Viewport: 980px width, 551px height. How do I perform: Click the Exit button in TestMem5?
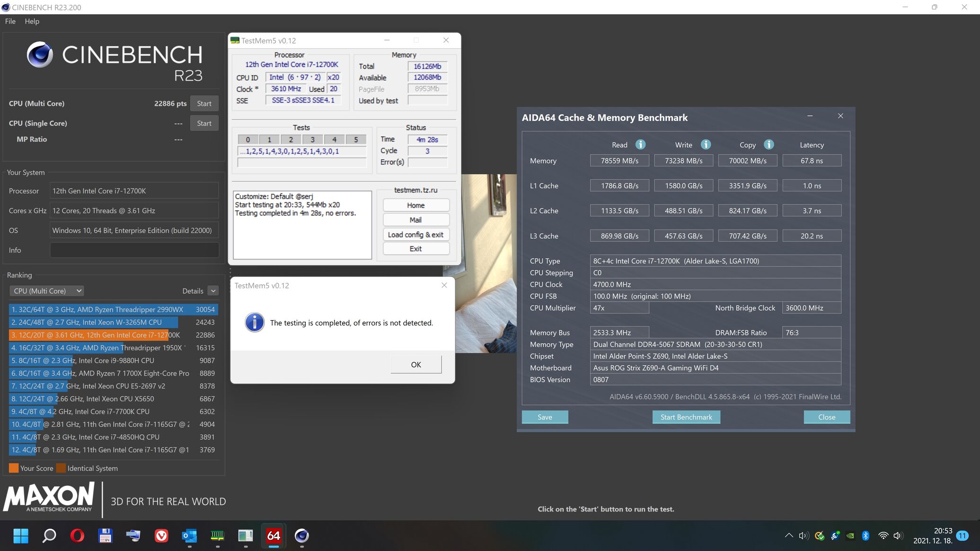415,249
